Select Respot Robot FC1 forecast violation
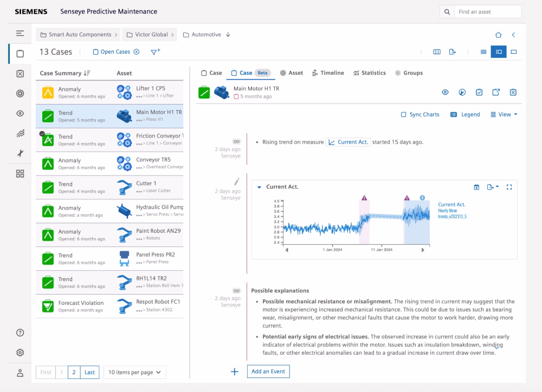 (x=109, y=306)
